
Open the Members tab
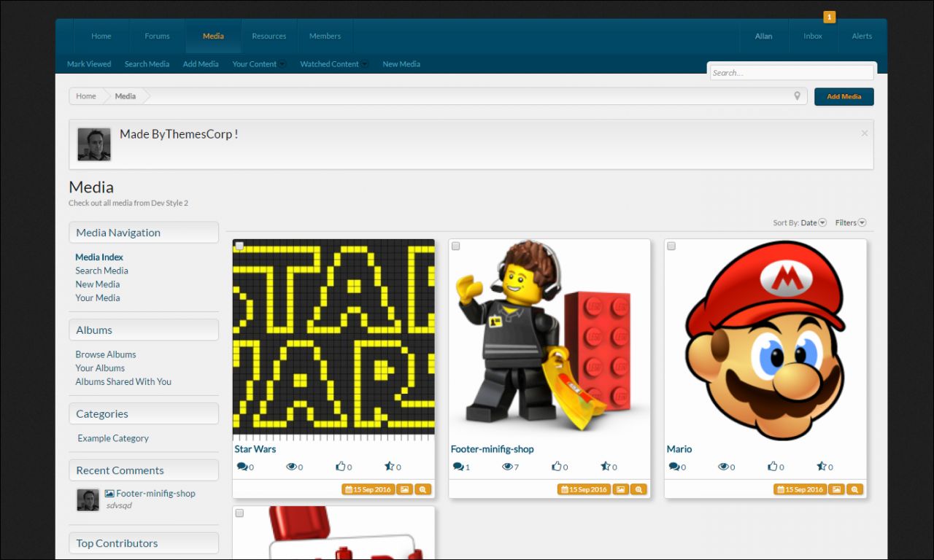pyautogui.click(x=325, y=36)
